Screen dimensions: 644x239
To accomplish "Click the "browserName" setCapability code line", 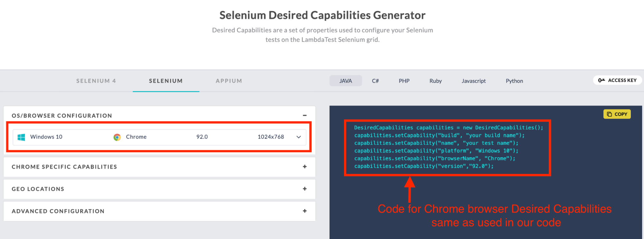I will coord(435,159).
